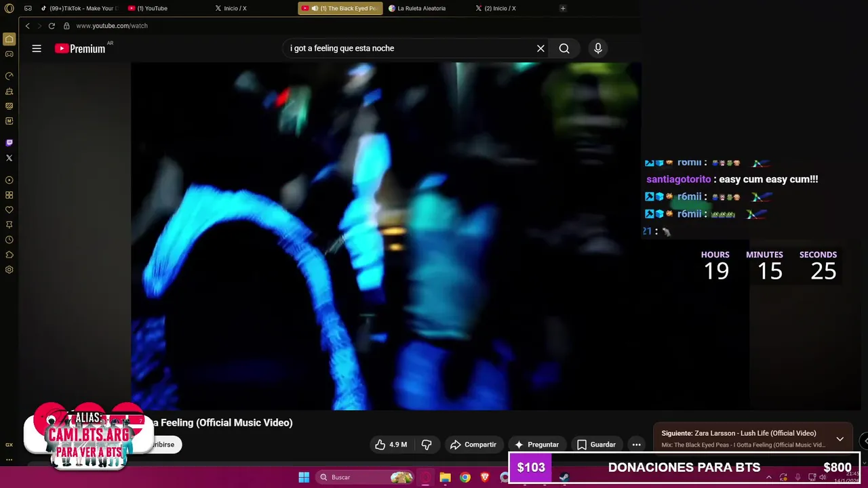Switch to the TikTok tab
This screenshot has width=868, height=488.
[79, 8]
